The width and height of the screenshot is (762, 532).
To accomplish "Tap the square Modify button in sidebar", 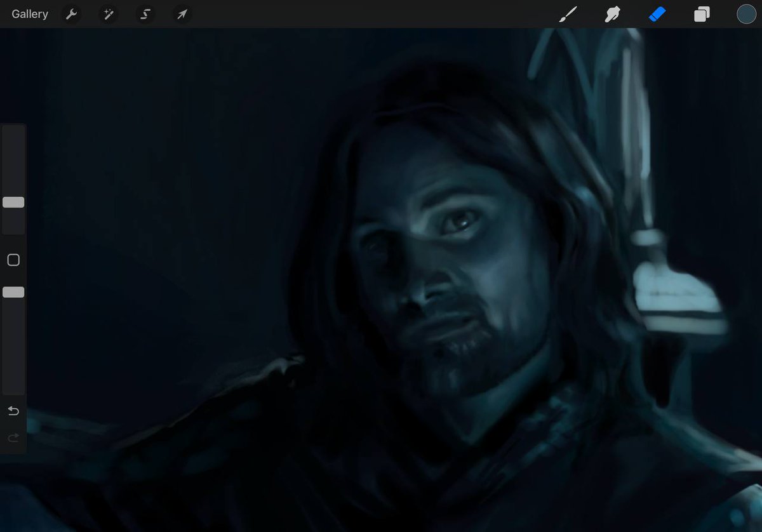I will (13, 260).
